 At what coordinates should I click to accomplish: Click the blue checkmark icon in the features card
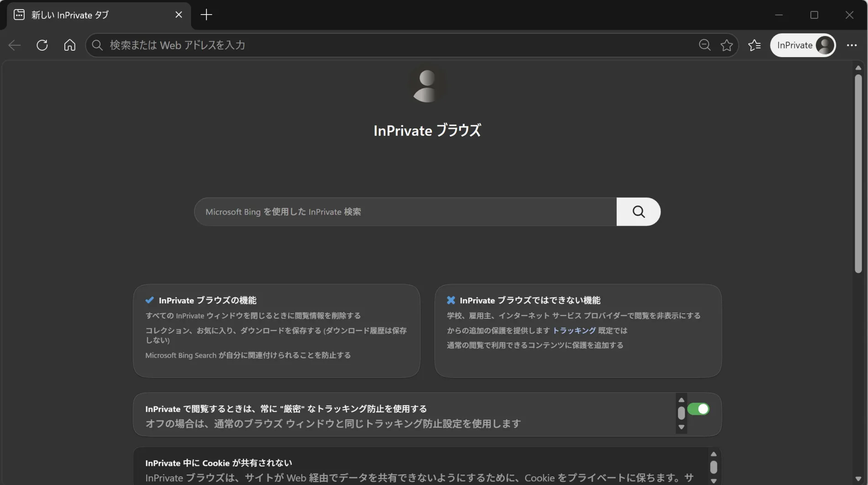pyautogui.click(x=149, y=300)
